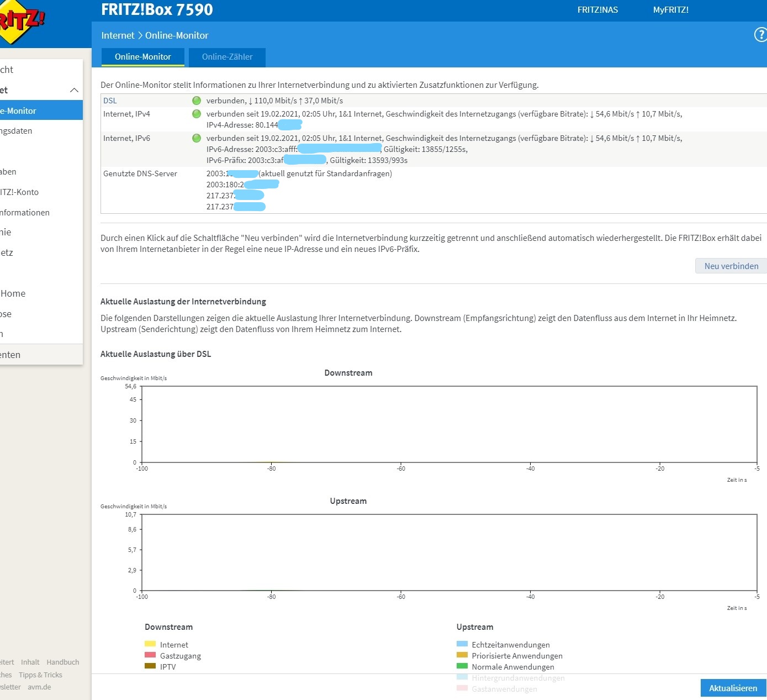Click the Inhalt footer link
The width and height of the screenshot is (767, 700).
[x=30, y=662]
